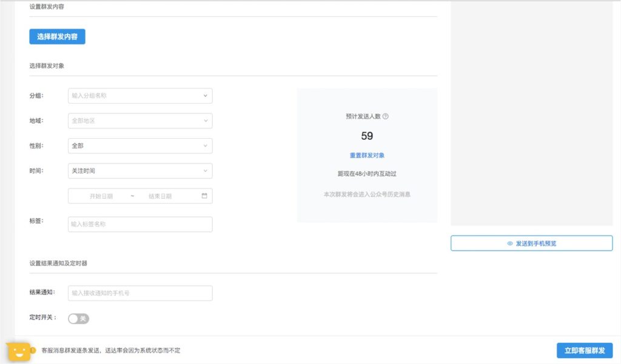
Task: Click the gray phone preview area
Action: tap(531, 113)
